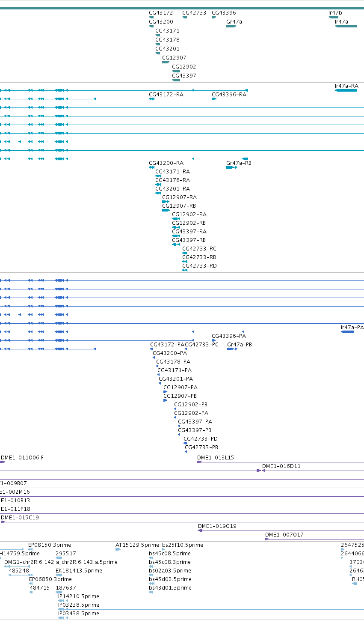Select the CG42733-RD transcript label
The height and width of the screenshot is (620, 364).
pyautogui.click(x=199, y=266)
